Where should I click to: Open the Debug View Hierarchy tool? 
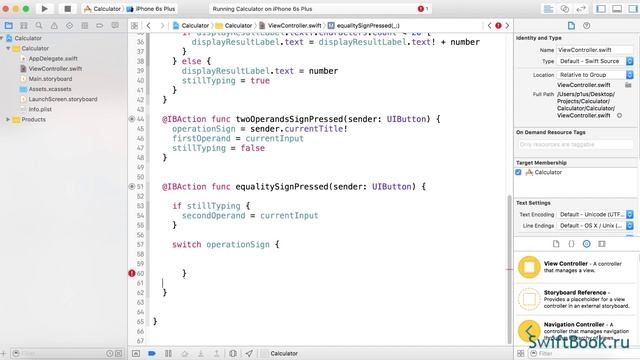233,353
